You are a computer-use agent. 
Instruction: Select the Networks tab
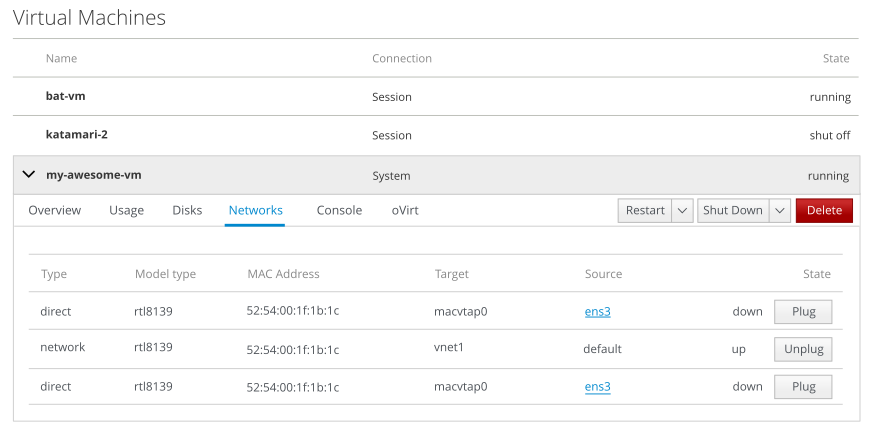[255, 211]
